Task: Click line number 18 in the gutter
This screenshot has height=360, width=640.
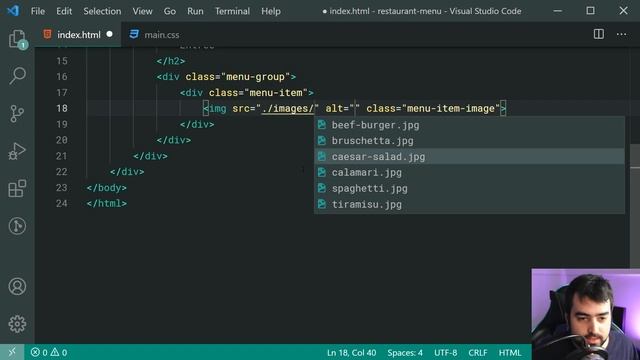Action: [62, 108]
